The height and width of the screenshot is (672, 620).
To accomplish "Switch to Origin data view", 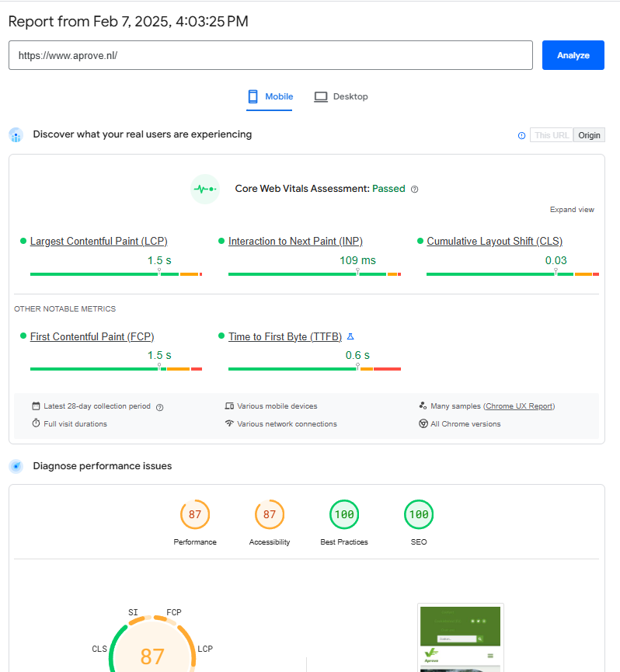I will 589,135.
